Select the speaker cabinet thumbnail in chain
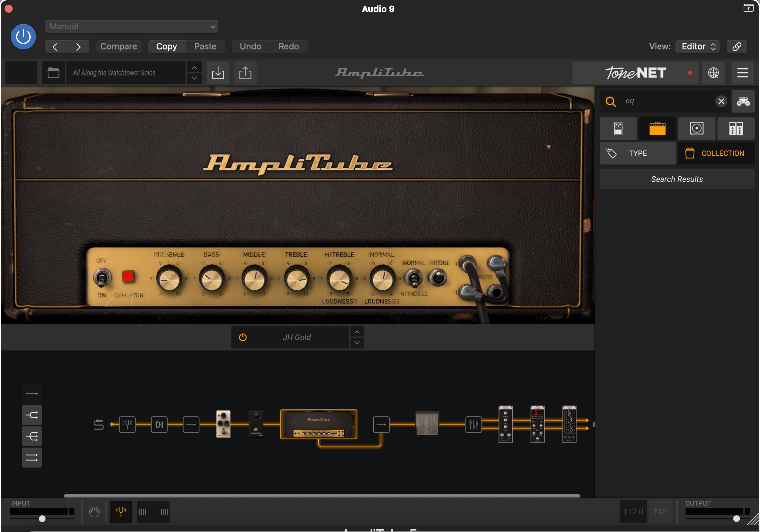 point(427,424)
